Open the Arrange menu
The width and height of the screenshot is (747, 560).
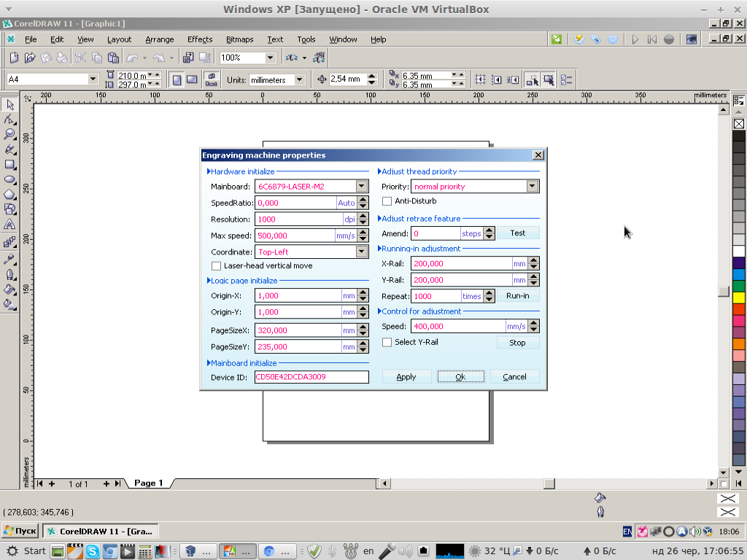[x=159, y=39]
